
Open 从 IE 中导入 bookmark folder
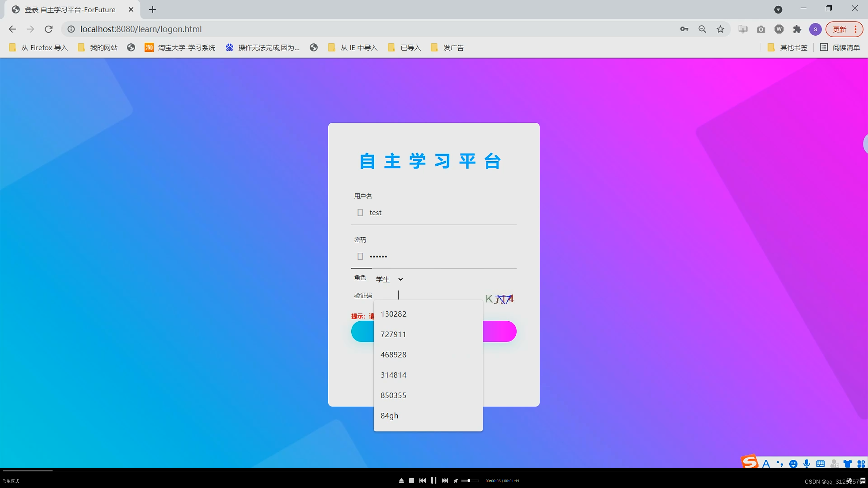[353, 47]
